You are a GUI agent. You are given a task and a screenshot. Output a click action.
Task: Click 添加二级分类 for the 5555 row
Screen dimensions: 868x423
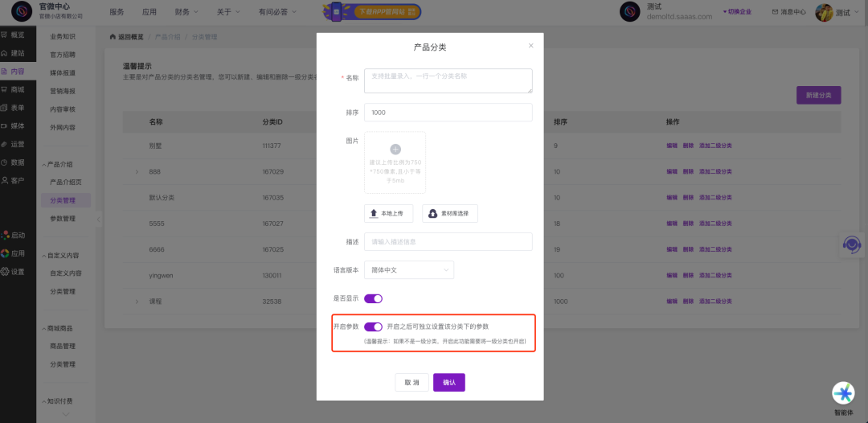tap(716, 224)
